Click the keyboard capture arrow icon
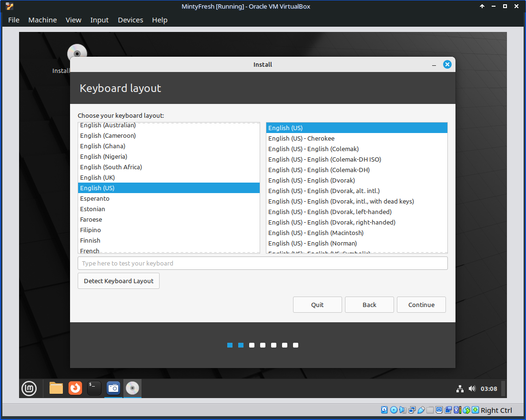The width and height of the screenshot is (526, 420). tap(475, 410)
